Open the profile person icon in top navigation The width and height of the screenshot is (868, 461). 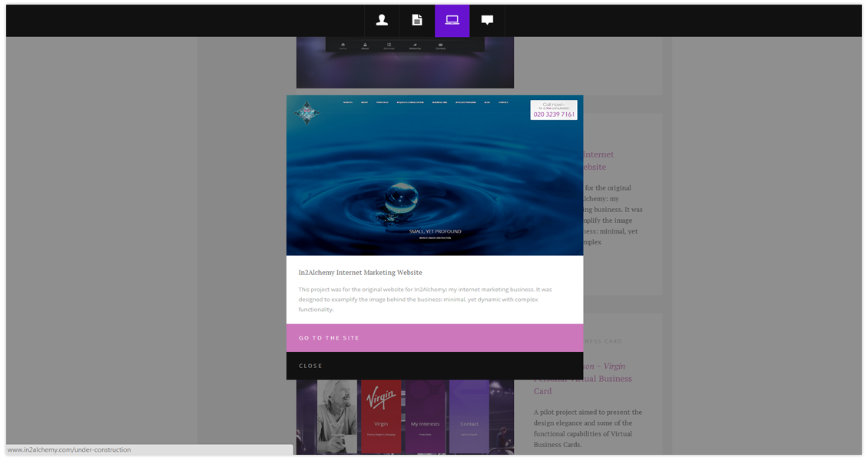382,21
